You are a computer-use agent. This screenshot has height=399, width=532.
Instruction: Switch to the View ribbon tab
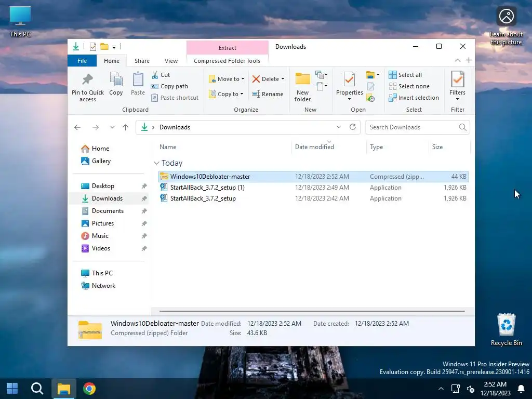171,61
